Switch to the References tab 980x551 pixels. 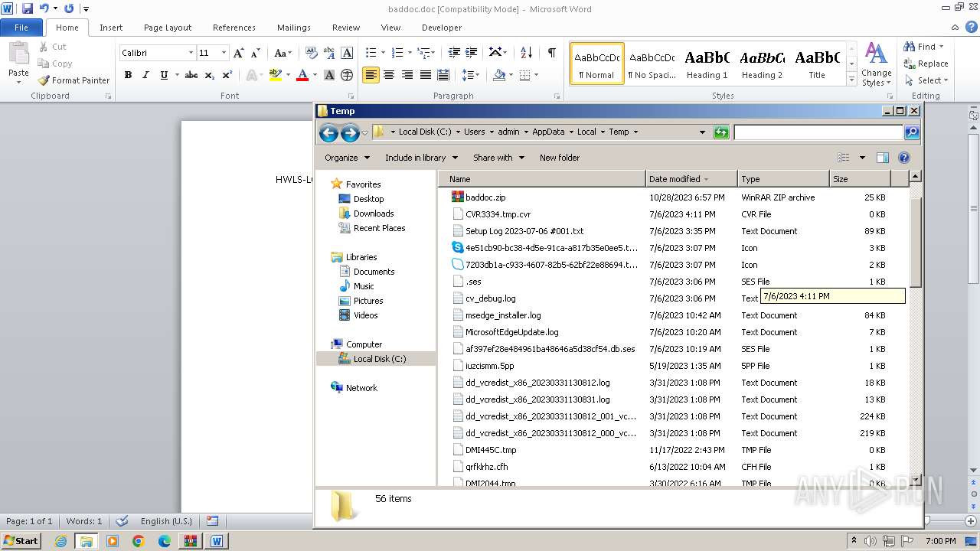pos(234,28)
